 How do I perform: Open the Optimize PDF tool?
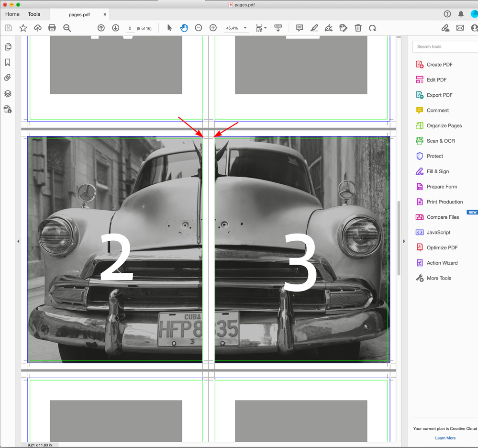click(x=437, y=247)
